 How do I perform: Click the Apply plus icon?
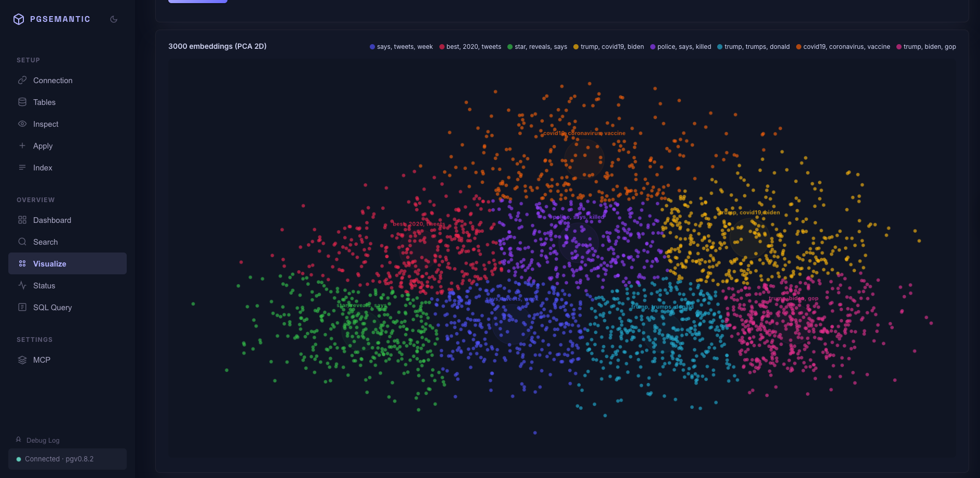click(x=22, y=145)
